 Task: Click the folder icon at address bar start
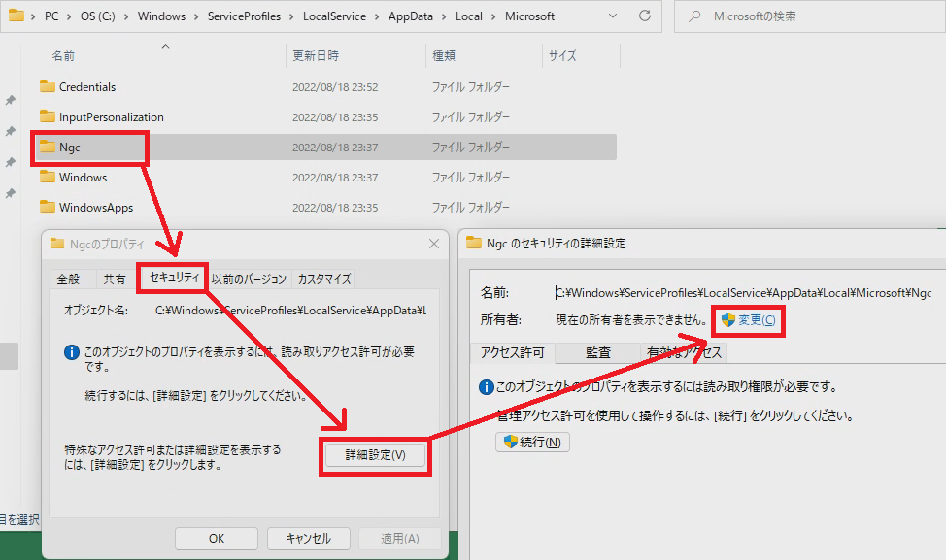pos(17,16)
